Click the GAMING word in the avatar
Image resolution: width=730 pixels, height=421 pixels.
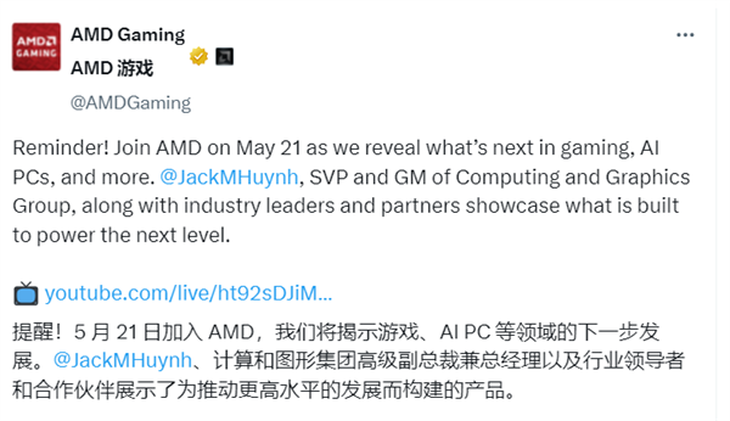(x=36, y=53)
